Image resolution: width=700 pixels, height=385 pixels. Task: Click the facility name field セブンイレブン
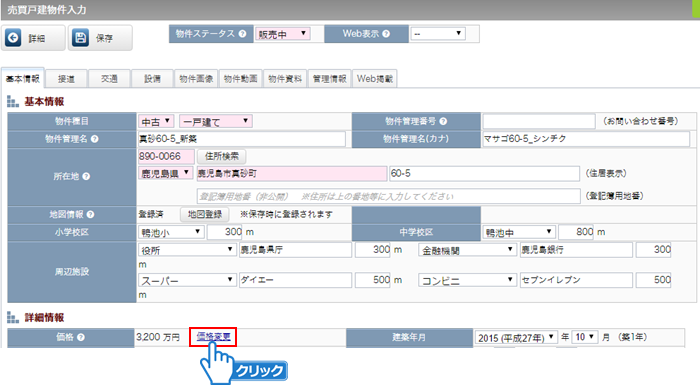(x=576, y=280)
